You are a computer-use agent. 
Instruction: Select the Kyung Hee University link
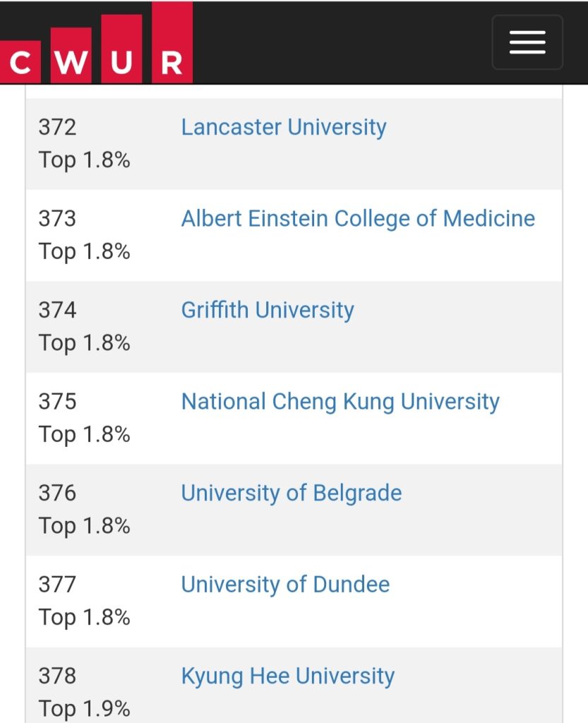click(287, 676)
